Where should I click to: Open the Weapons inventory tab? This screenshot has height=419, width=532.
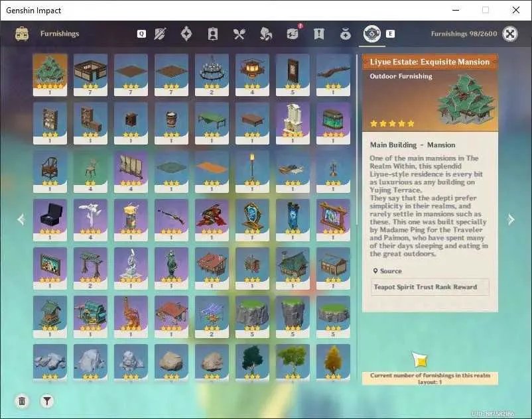160,34
